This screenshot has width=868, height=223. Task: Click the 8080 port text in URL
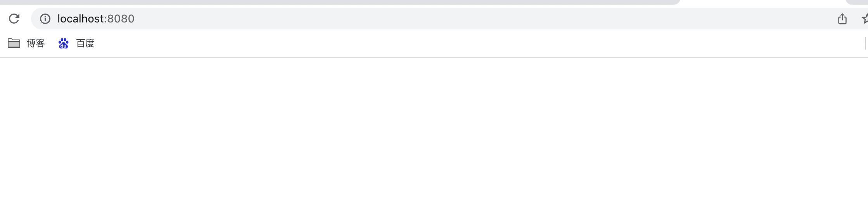tap(121, 19)
